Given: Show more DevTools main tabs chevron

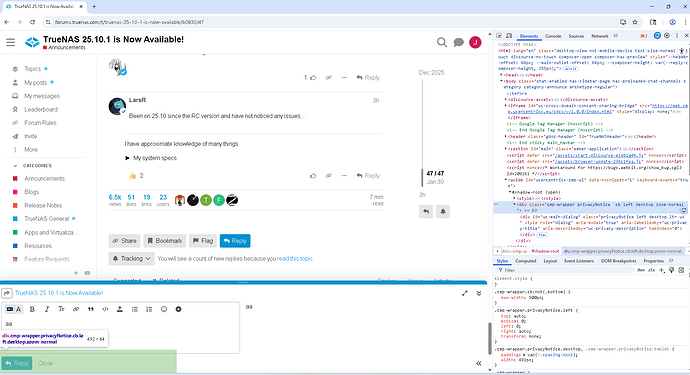Looking at the screenshot, I should tap(616, 36).
